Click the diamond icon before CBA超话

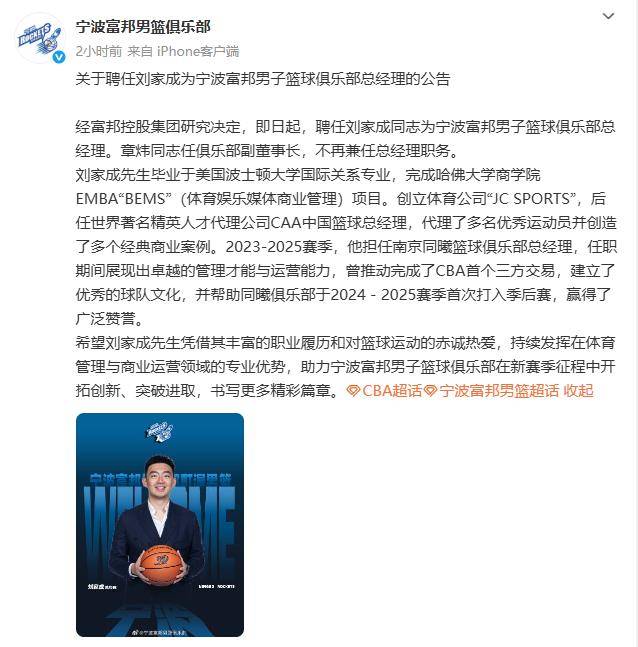353,390
